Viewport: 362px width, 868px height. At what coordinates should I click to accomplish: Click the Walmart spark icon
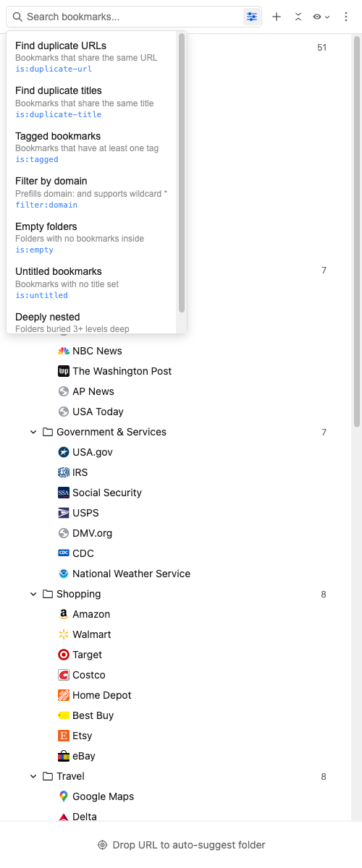64,634
